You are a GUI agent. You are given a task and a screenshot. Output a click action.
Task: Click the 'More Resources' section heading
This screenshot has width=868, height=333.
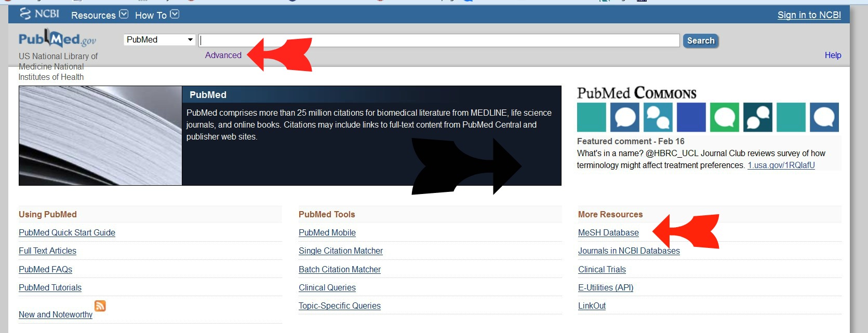point(610,214)
